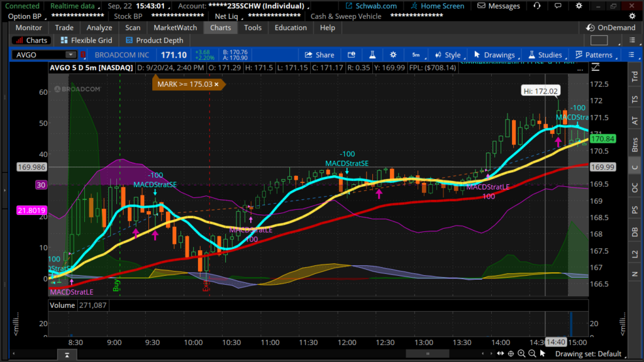Switch to the Tools tab
Screen dimensions: 644x362
pos(253,28)
